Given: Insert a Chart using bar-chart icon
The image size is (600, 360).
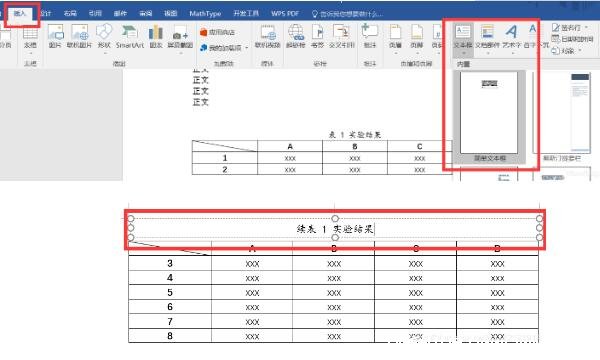Looking at the screenshot, I should click(156, 37).
